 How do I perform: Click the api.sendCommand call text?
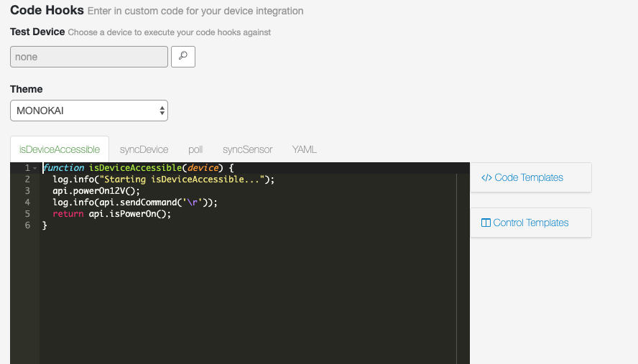click(x=138, y=202)
